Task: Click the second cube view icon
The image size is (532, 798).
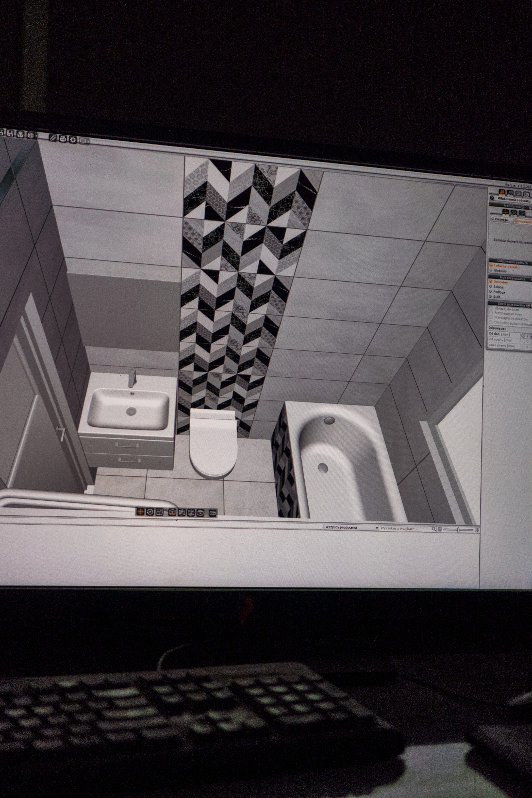Action: [182, 513]
